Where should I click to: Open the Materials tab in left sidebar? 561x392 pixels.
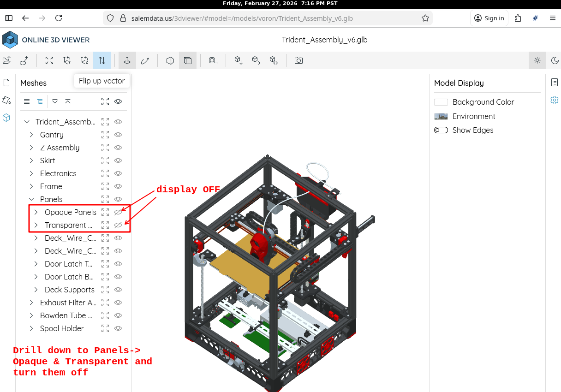pyautogui.click(x=6, y=100)
